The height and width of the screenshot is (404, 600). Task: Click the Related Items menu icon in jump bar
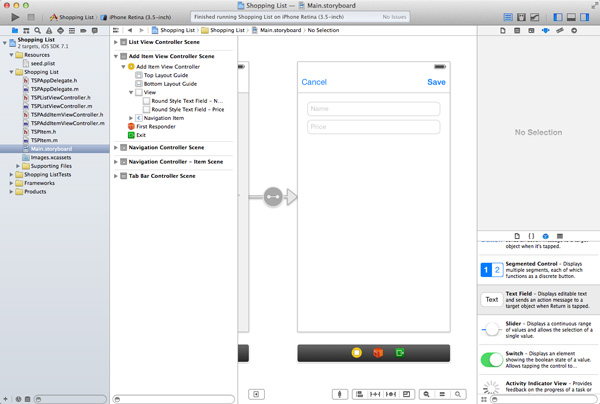[x=116, y=30]
